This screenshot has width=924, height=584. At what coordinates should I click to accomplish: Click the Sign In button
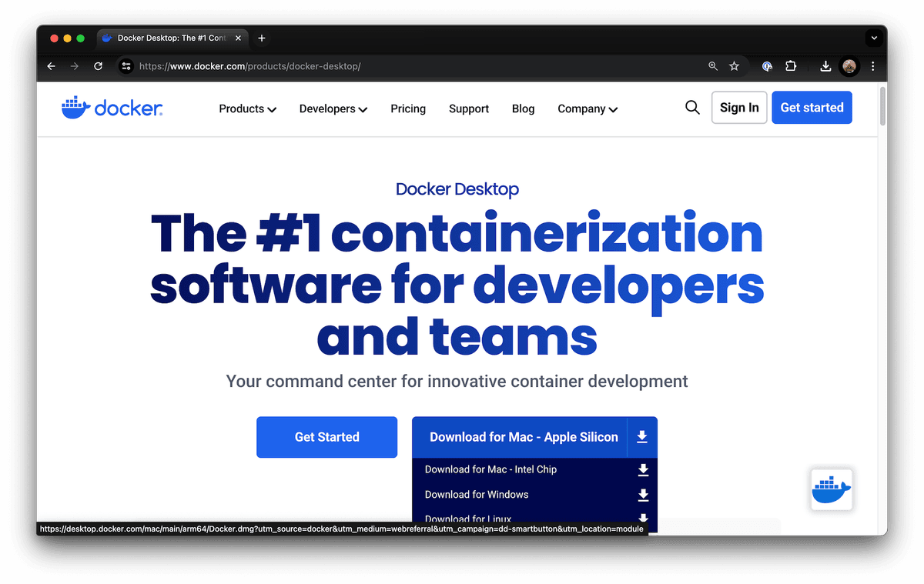(x=739, y=108)
